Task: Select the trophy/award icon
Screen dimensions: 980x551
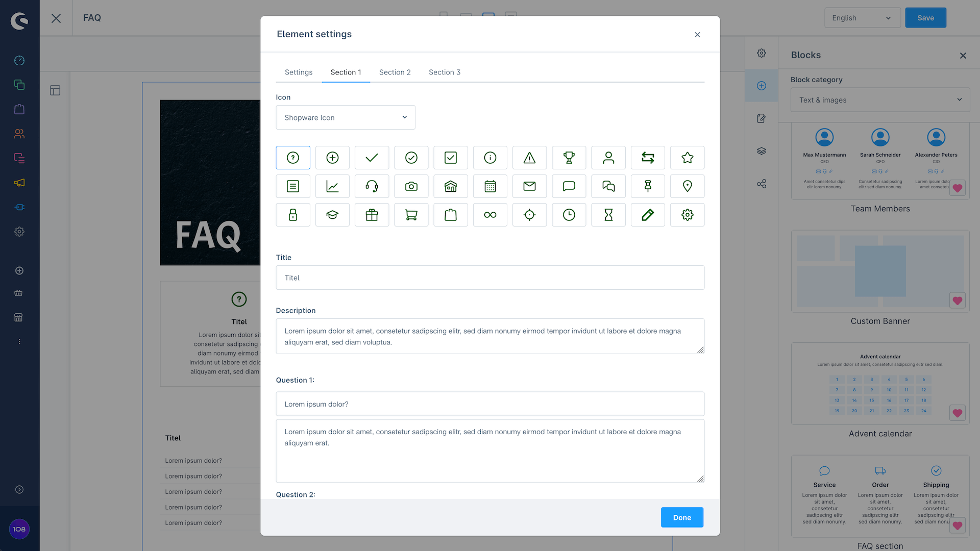Action: [569, 158]
